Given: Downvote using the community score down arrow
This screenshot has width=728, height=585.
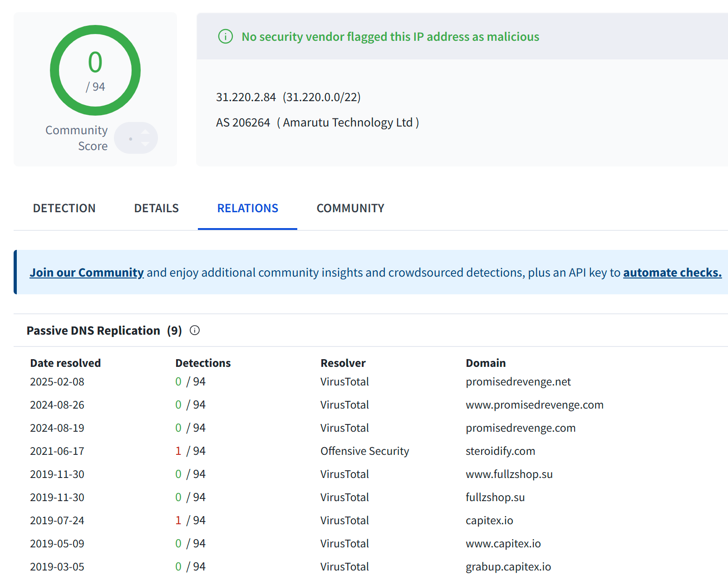Looking at the screenshot, I should click(145, 144).
